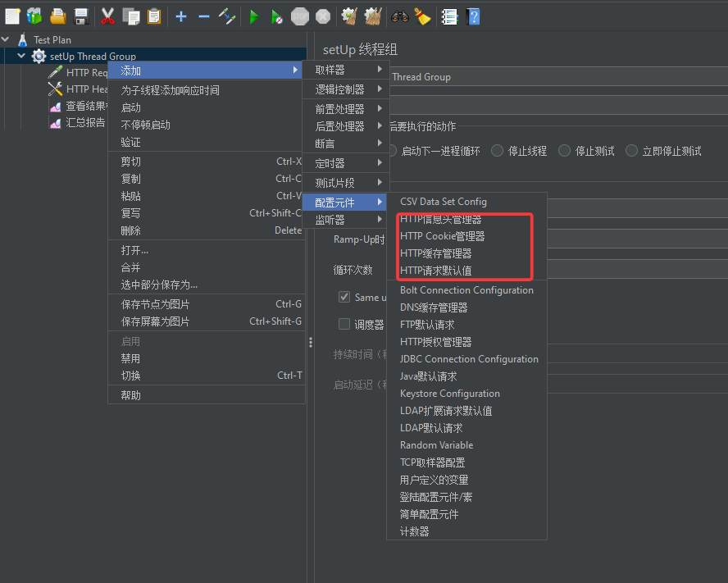Click the setUp Thread Group gear icon

39,57
